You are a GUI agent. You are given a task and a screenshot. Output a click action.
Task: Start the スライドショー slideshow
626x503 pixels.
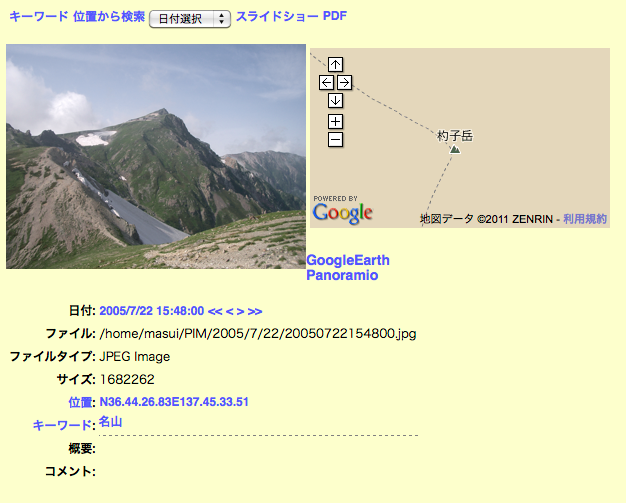pyautogui.click(x=277, y=17)
